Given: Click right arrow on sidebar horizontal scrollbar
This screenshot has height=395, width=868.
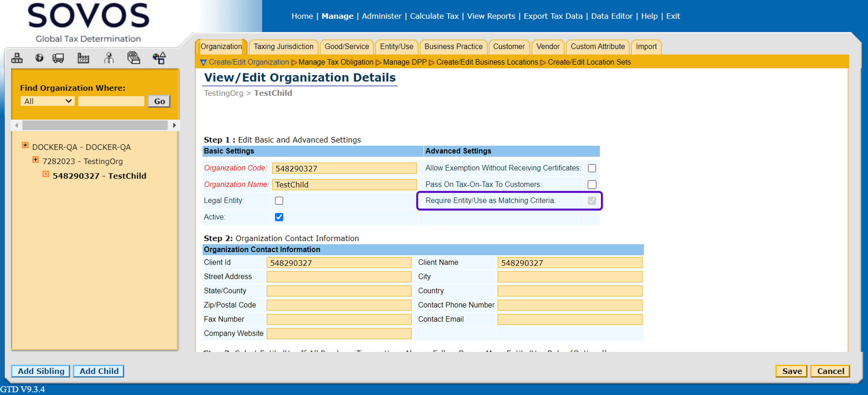Looking at the screenshot, I should click(174, 125).
